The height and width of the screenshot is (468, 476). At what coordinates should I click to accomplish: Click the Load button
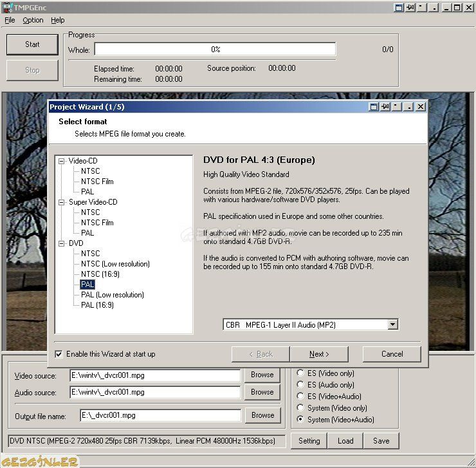click(345, 441)
